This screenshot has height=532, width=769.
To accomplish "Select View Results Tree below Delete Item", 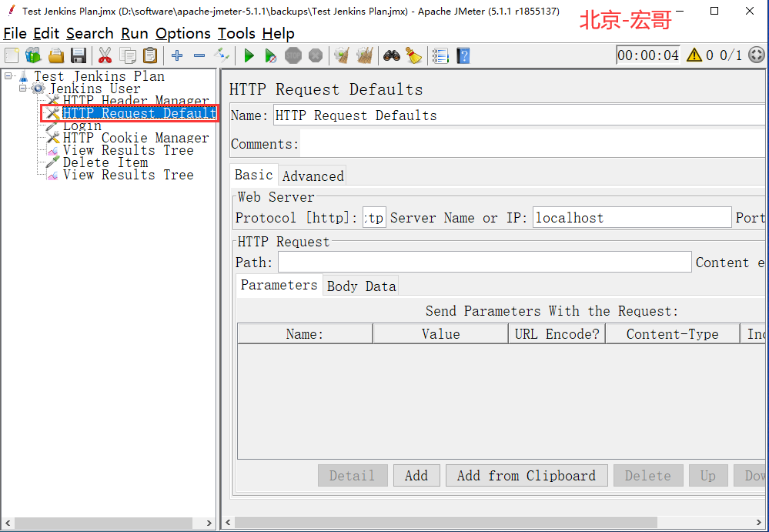I will (x=128, y=175).
